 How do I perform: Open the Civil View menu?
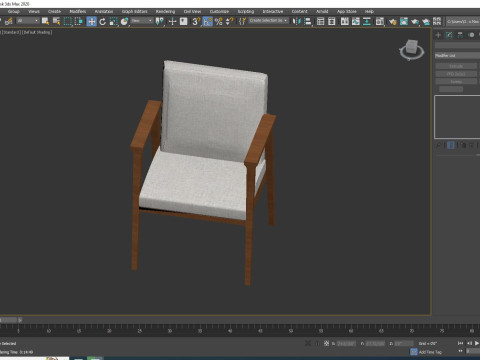(x=192, y=11)
